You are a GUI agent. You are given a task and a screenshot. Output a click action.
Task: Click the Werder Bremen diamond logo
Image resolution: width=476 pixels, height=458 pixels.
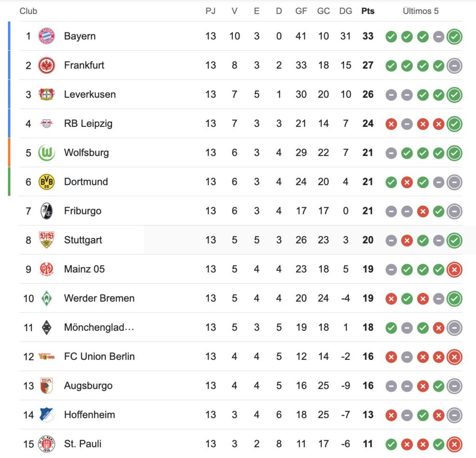[46, 298]
